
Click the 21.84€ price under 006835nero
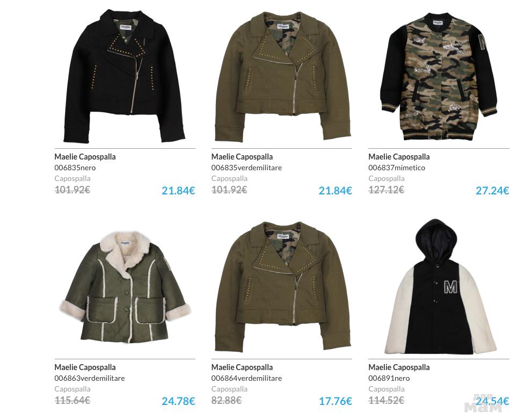tap(178, 191)
